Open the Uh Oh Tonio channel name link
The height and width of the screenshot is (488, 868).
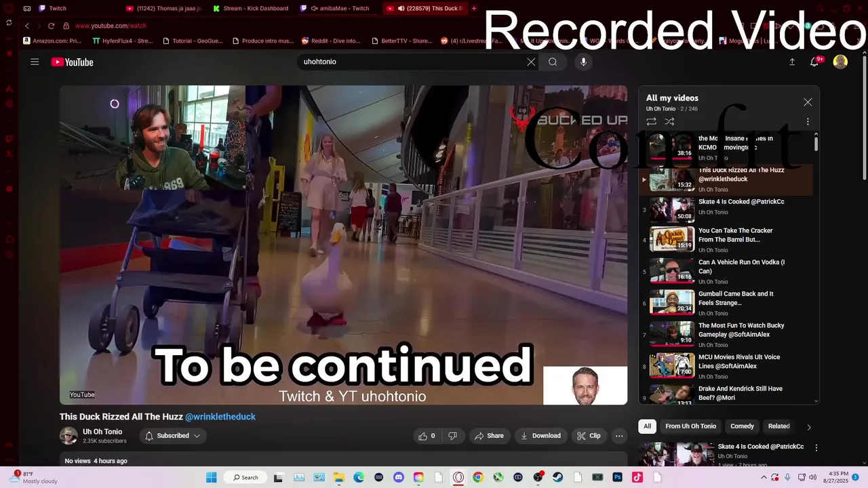(x=102, y=432)
